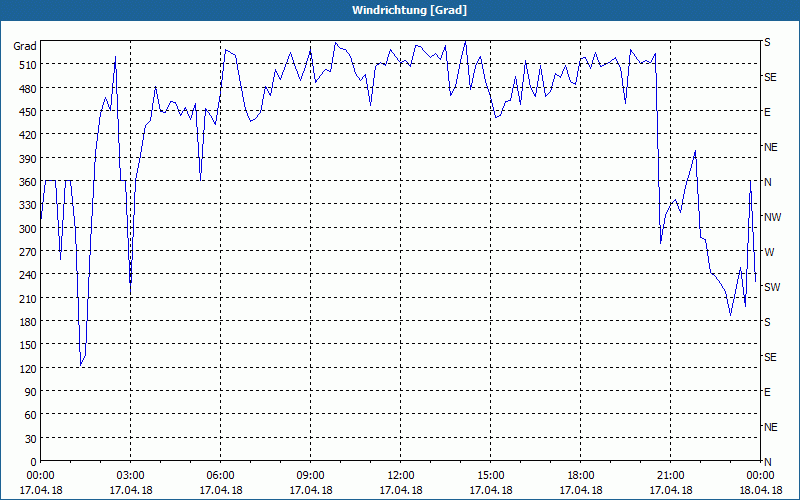
Task: Select the 450 y-axis label
Action: 28,112
